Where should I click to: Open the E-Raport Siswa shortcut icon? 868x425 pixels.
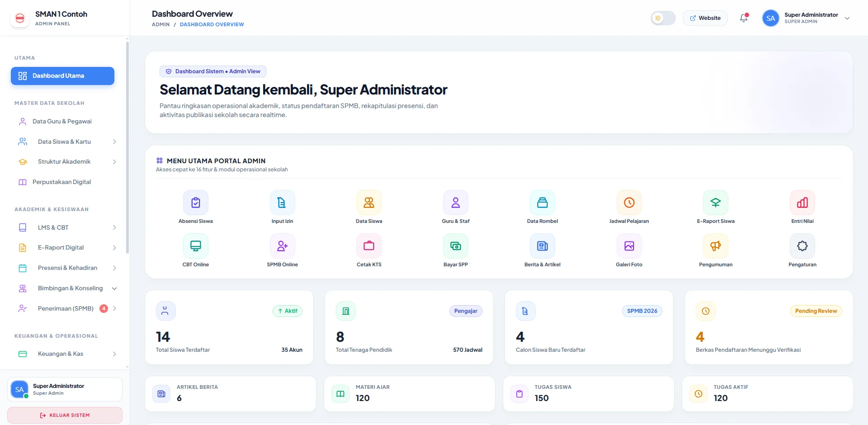point(716,203)
